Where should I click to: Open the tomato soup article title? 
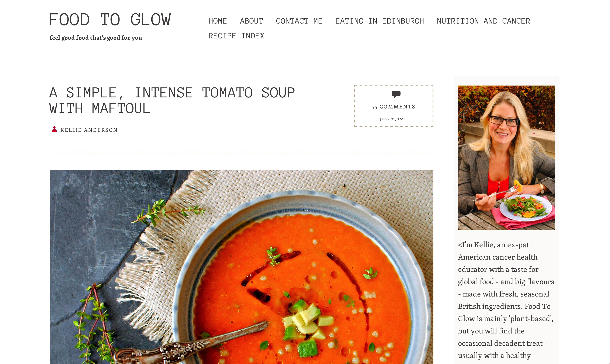172,101
